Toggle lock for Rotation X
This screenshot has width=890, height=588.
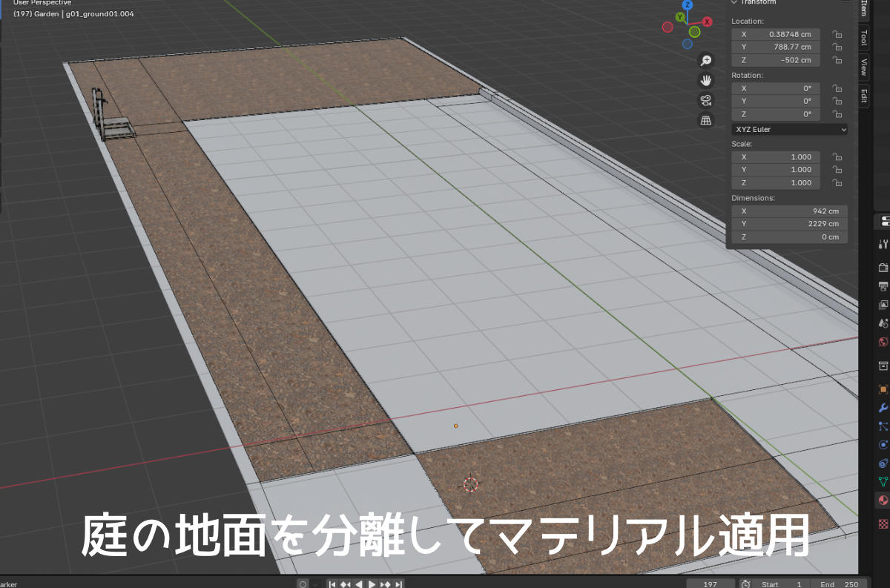coord(836,88)
